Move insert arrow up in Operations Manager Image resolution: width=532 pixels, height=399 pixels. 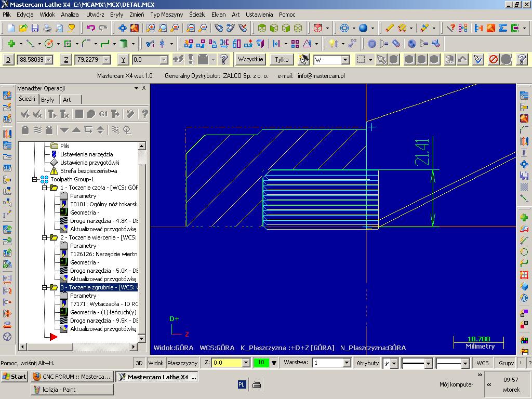point(76,130)
